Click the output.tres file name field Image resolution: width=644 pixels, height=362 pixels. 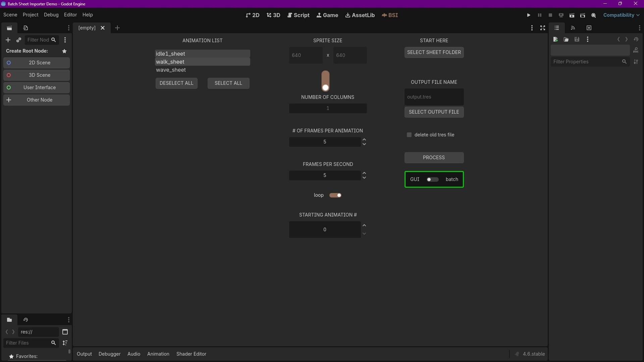tap(434, 97)
